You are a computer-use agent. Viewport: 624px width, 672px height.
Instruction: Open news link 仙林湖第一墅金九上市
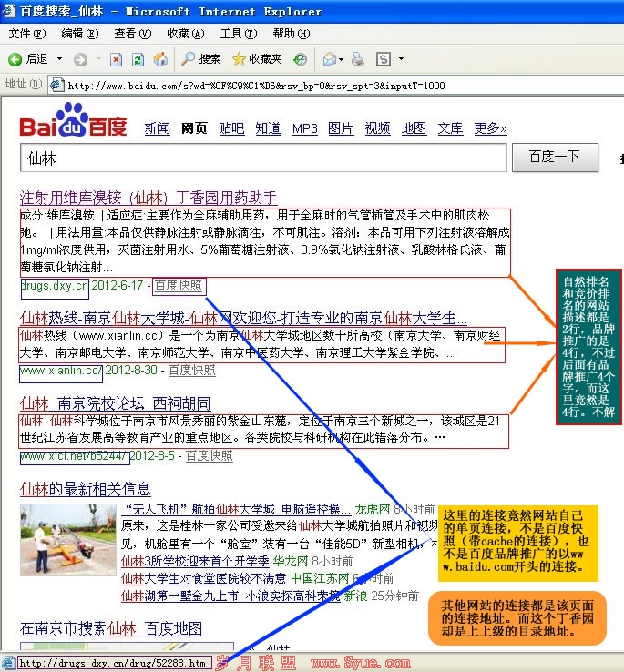coord(230,596)
